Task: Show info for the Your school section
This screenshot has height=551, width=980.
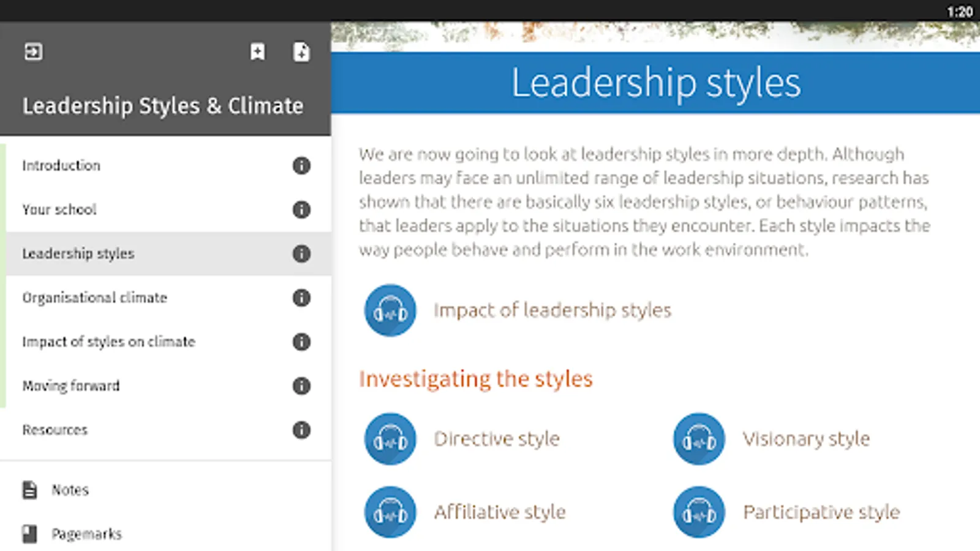Action: coord(301,209)
